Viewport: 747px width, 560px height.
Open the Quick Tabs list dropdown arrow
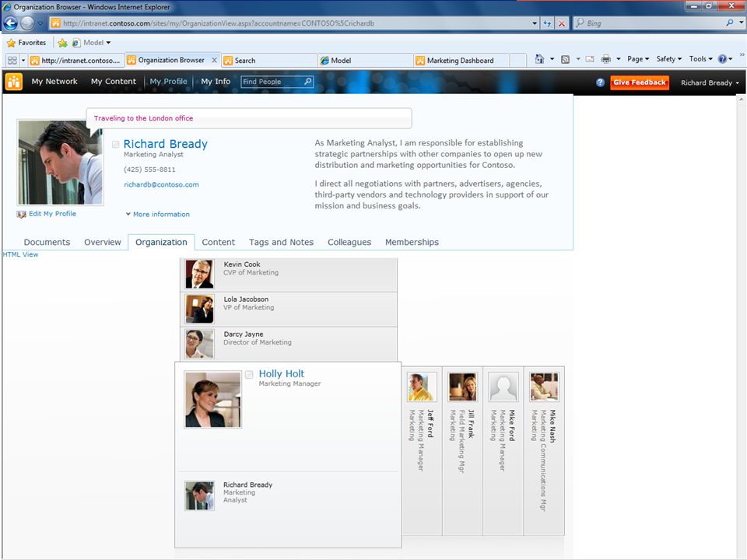click(23, 61)
